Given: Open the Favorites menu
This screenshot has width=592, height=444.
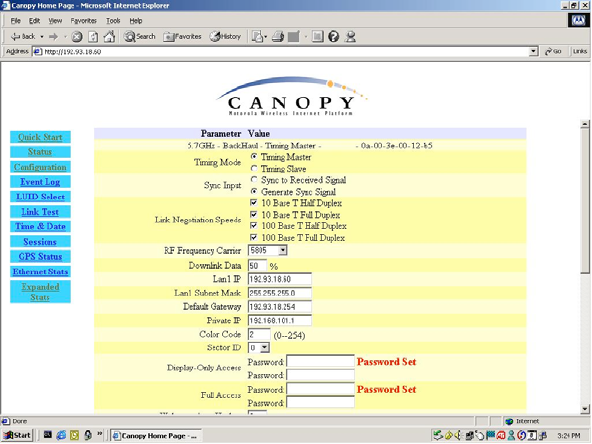Looking at the screenshot, I should 83,21.
